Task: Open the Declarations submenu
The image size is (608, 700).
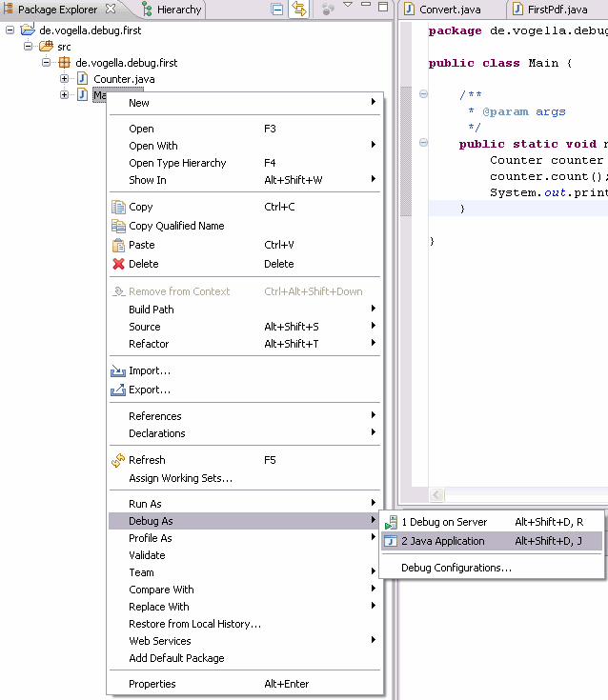Action: (245, 433)
